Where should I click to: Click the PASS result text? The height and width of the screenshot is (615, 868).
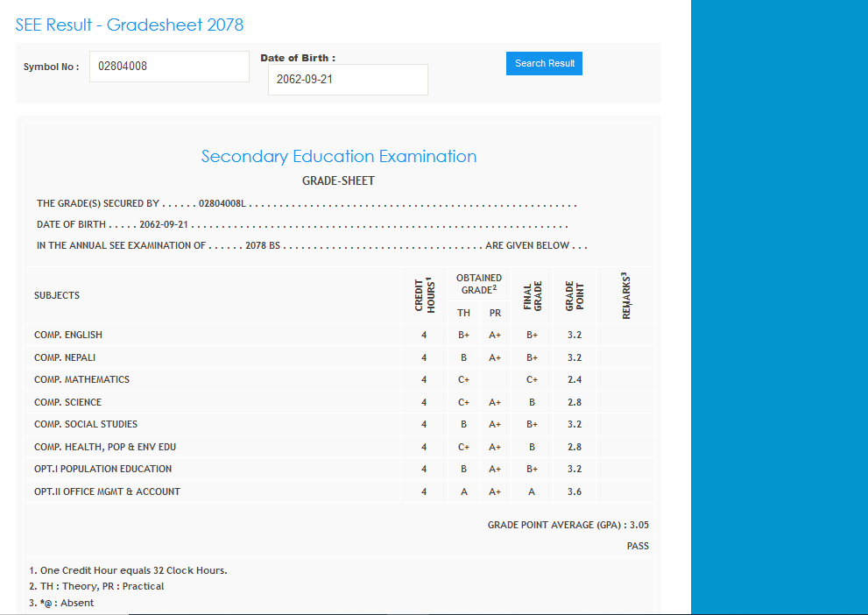(x=638, y=546)
